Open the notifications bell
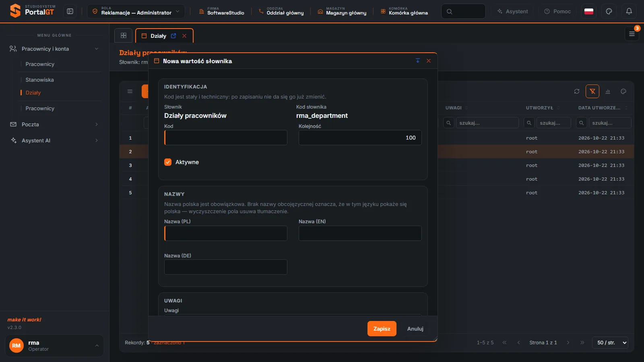 (629, 11)
